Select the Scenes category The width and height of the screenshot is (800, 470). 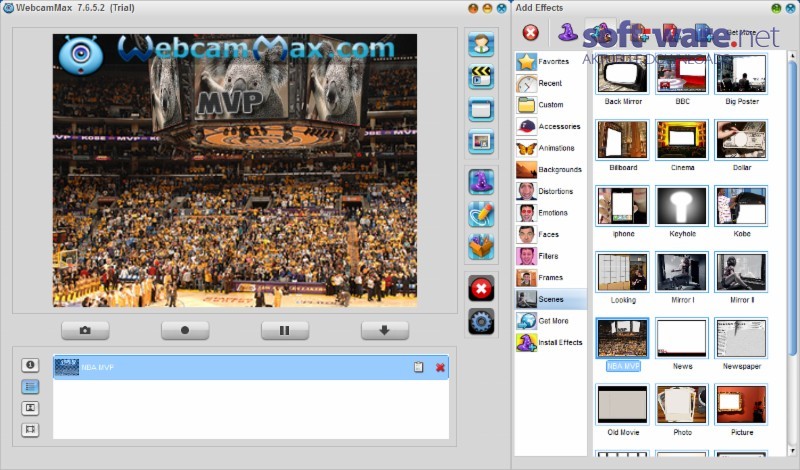tap(551, 299)
